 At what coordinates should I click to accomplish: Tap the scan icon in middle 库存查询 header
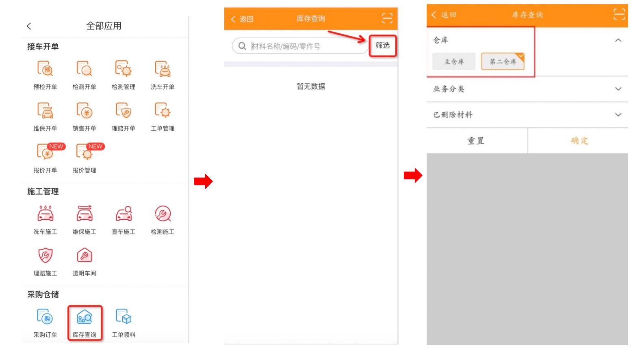[387, 18]
